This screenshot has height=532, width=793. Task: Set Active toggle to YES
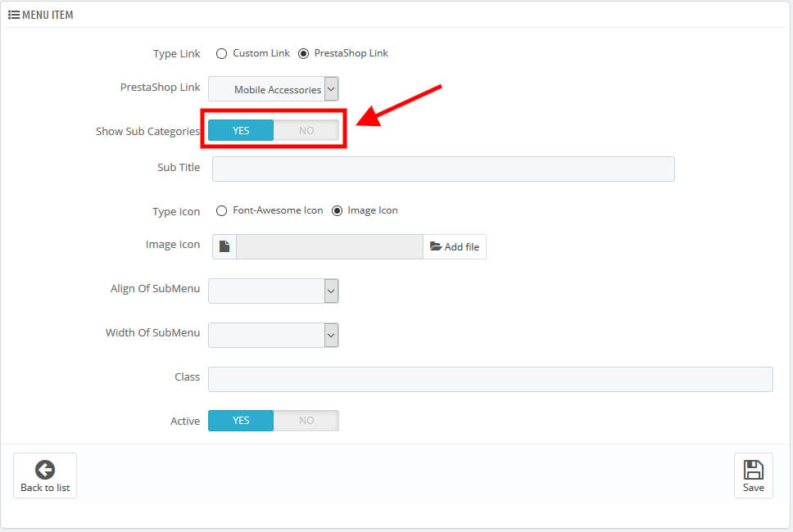tap(241, 421)
